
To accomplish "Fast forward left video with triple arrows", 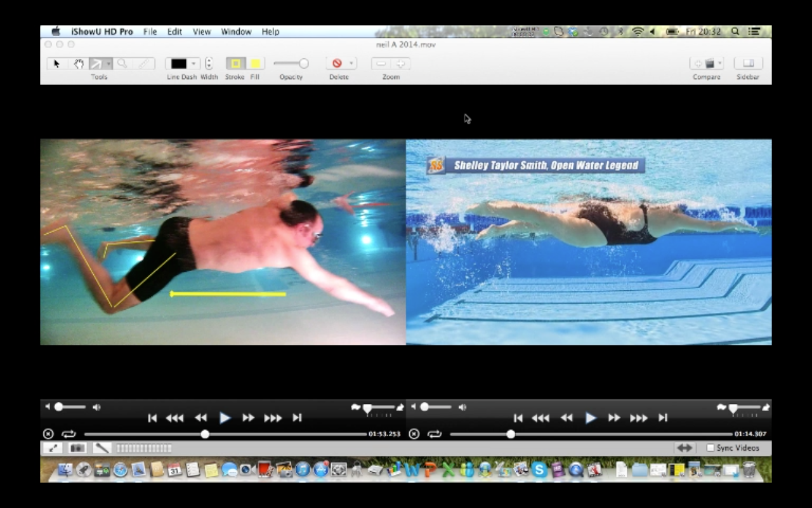I will click(273, 418).
